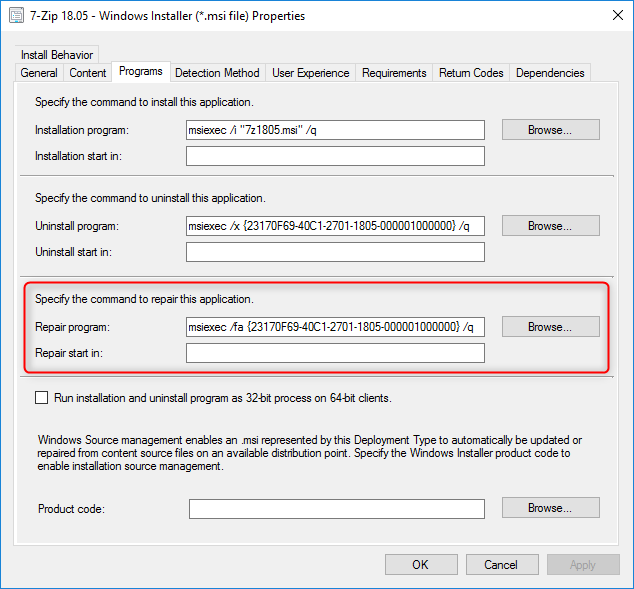Click the Repair program field

tap(335, 327)
